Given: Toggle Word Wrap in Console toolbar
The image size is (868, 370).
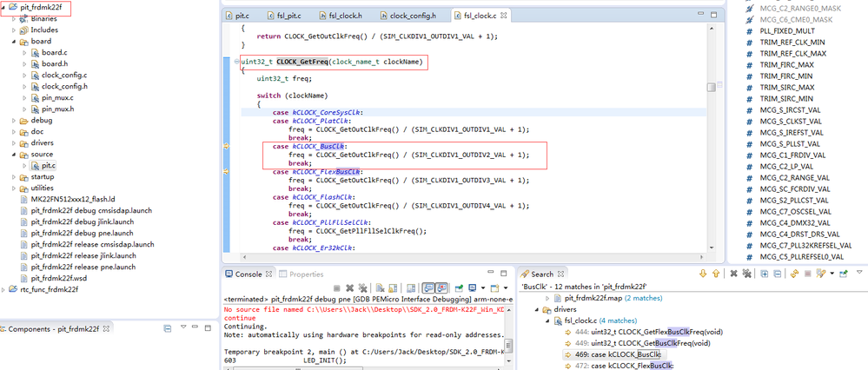Looking at the screenshot, I should coord(411,288).
